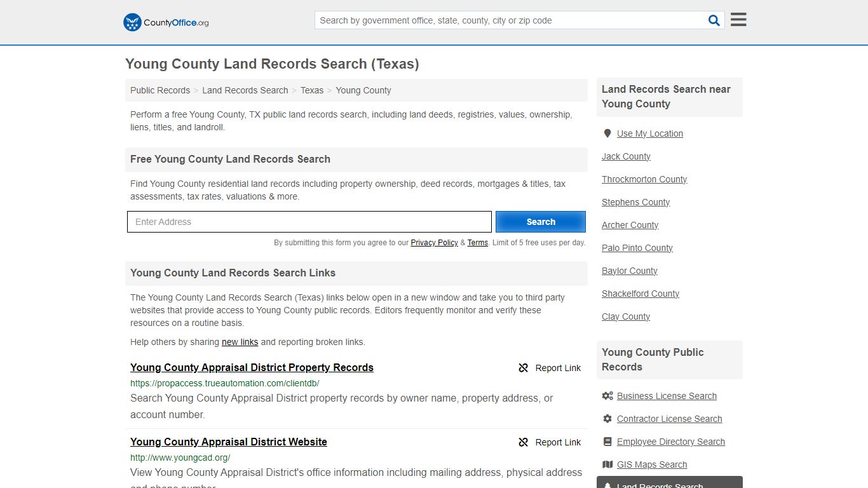
Task: Open the Young County breadcrumb
Action: pyautogui.click(x=363, y=90)
